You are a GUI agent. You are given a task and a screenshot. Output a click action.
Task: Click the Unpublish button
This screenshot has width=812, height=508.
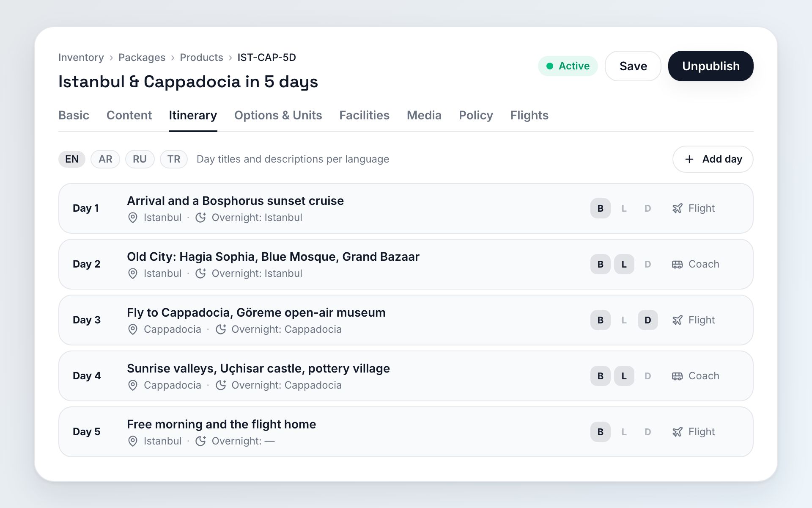[711, 66]
